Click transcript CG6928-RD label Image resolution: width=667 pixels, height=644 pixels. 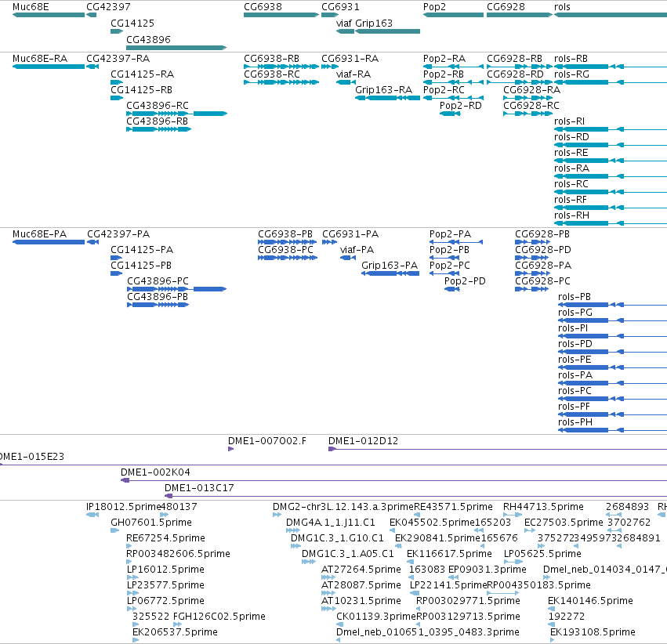(515, 74)
